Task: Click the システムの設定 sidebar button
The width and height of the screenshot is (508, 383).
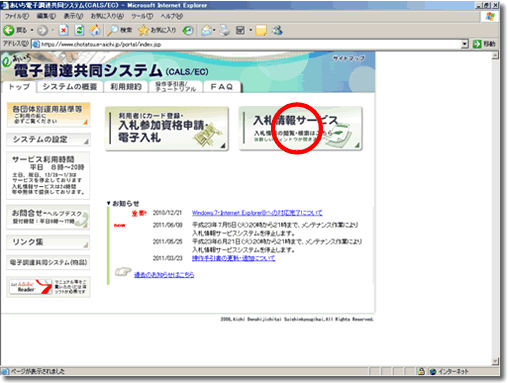Action: [x=48, y=139]
